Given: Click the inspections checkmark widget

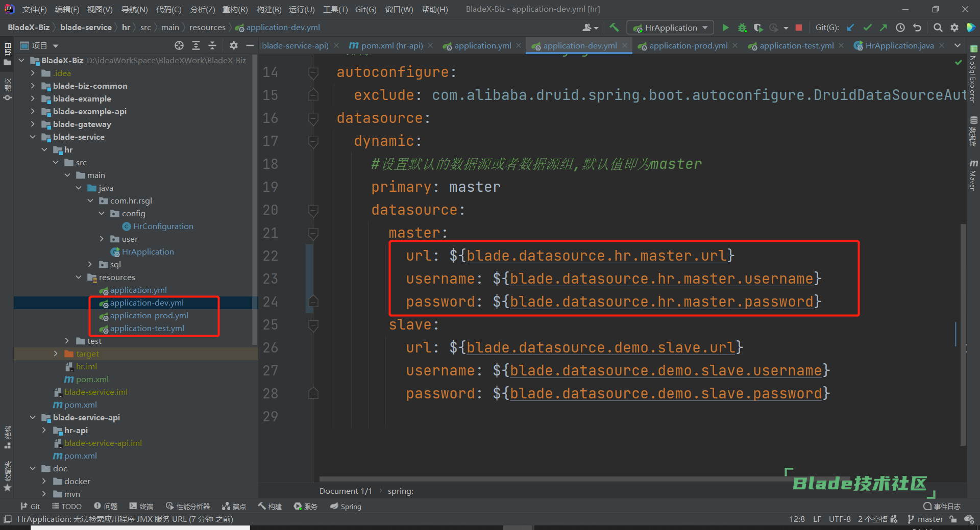Looking at the screenshot, I should pyautogui.click(x=958, y=62).
